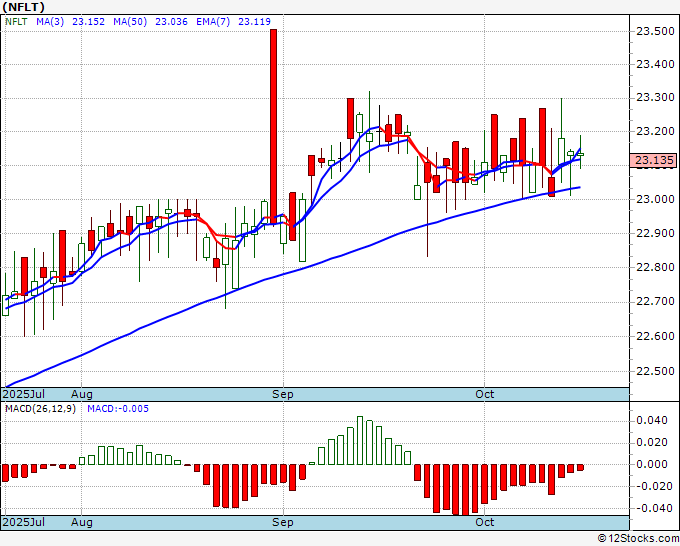Image resolution: width=680 pixels, height=546 pixels.
Task: Click the tall red candle reaching 23.500
Action: click(273, 126)
